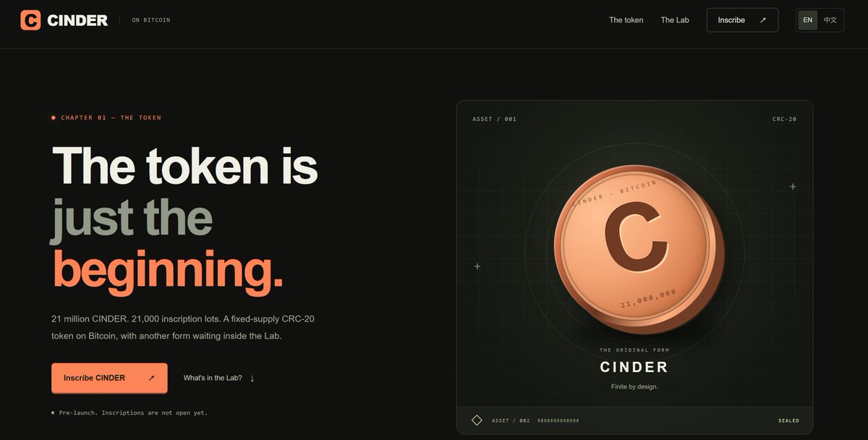This screenshot has height=440, width=868.
Task: Open The token nav link
Action: pos(626,20)
